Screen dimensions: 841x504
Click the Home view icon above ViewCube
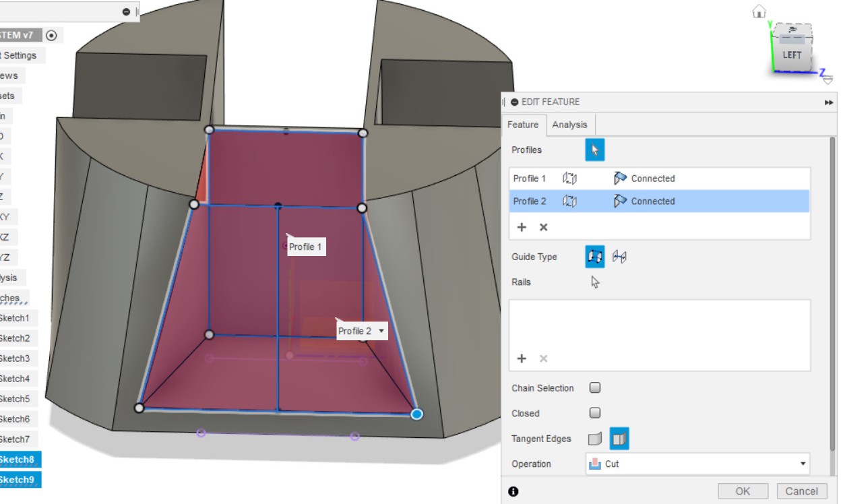click(759, 11)
